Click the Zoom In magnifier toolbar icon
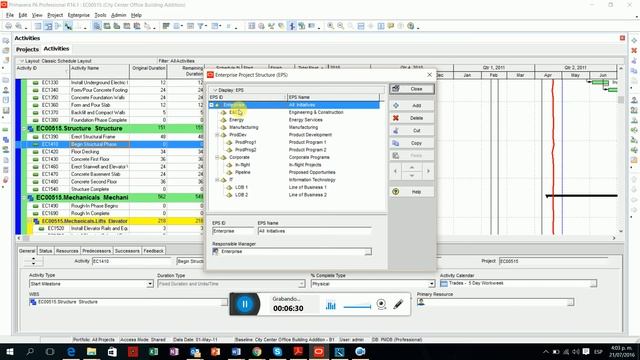Screen dimensions: 640x360 (331, 26)
